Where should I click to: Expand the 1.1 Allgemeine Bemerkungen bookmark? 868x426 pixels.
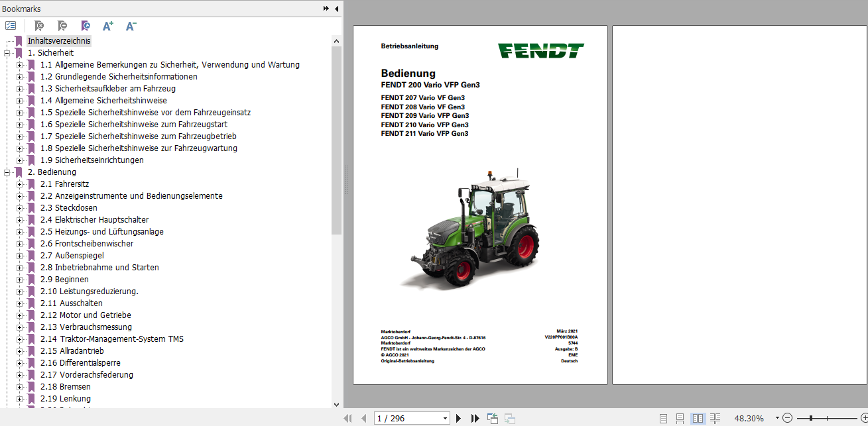[19, 65]
